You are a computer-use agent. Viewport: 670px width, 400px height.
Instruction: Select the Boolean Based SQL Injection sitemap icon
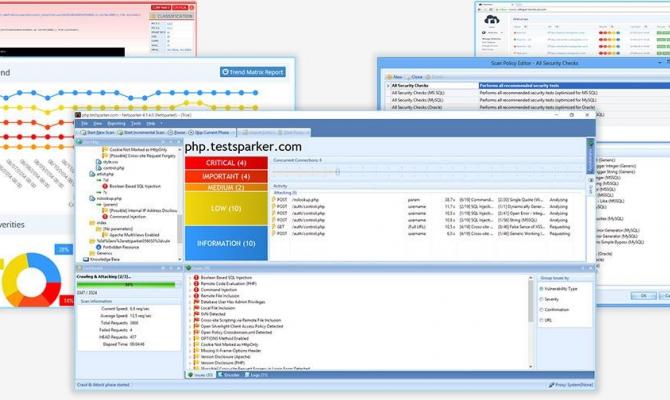pos(105,186)
